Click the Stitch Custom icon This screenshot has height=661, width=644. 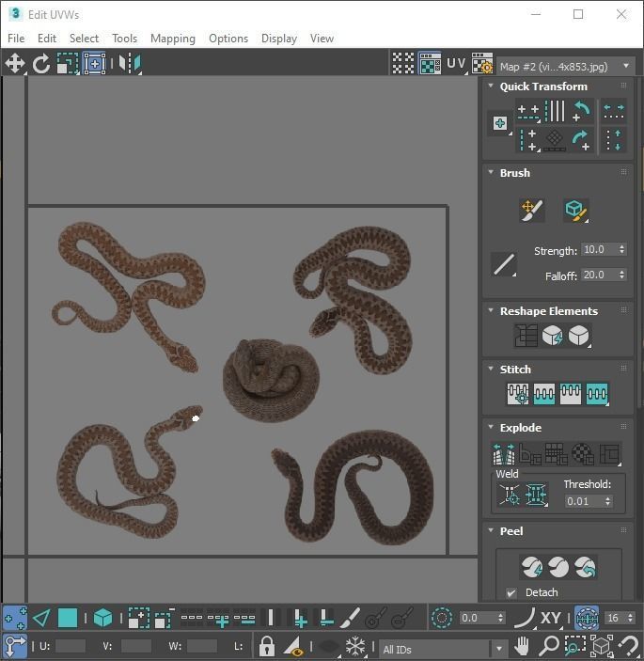click(597, 394)
